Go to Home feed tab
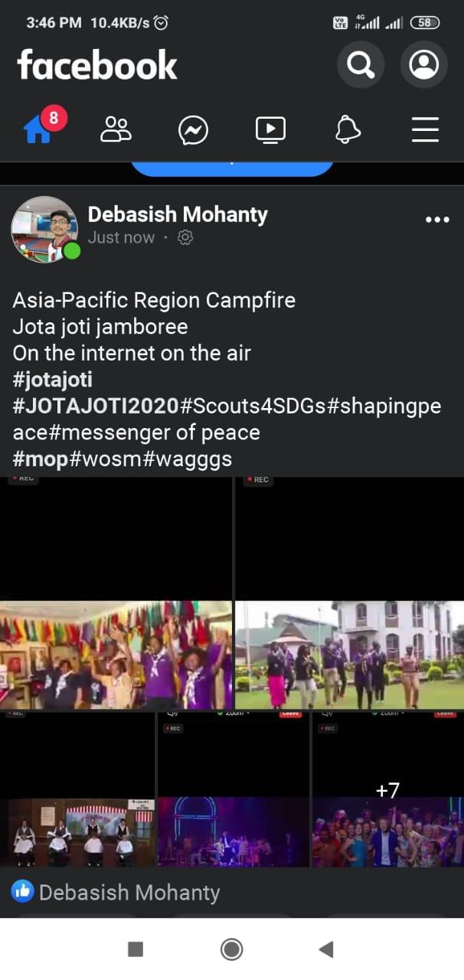Viewport: 464px width, 980px height. point(38,129)
